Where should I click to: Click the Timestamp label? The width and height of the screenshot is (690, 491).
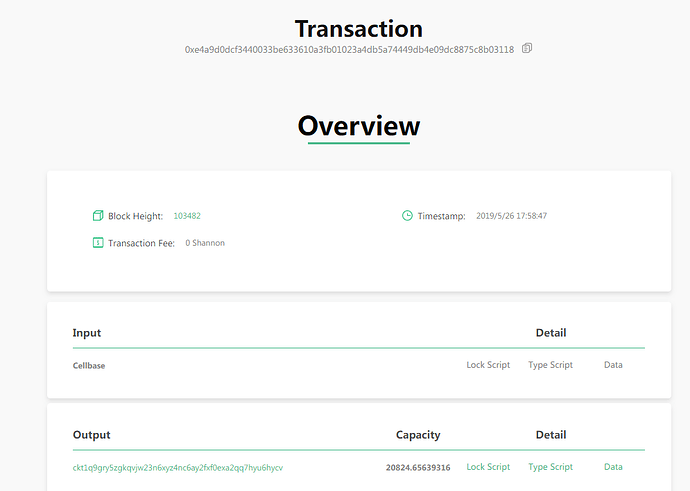point(441,216)
